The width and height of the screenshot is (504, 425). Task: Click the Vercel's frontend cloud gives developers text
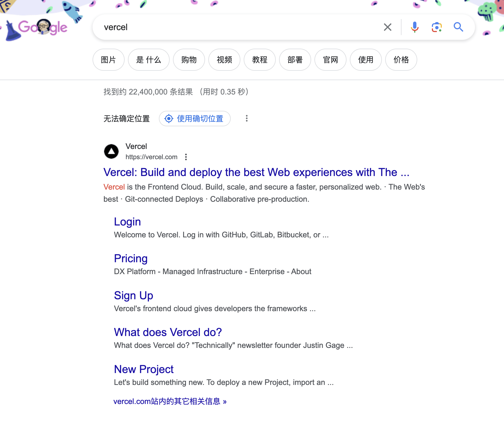pos(215,309)
